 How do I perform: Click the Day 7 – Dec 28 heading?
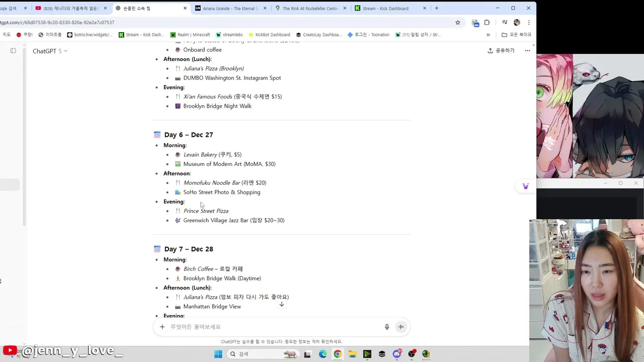tap(189, 249)
